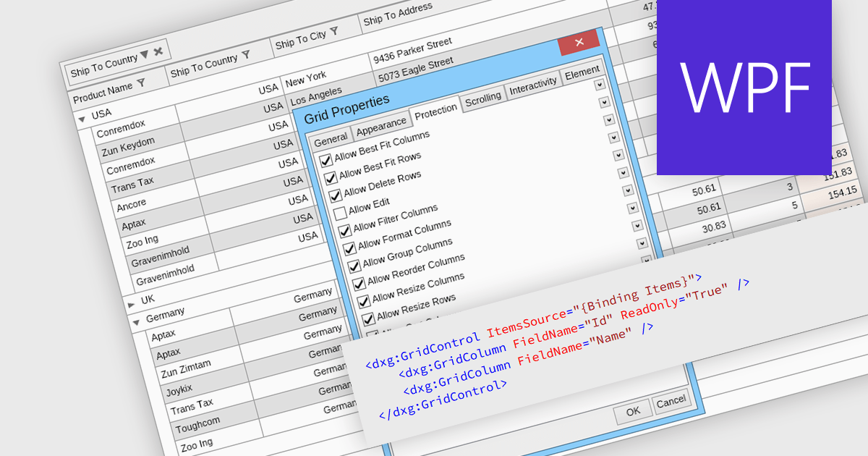The height and width of the screenshot is (456, 868).
Task: Click the filter icon on Product Name header
Action: pyautogui.click(x=141, y=82)
